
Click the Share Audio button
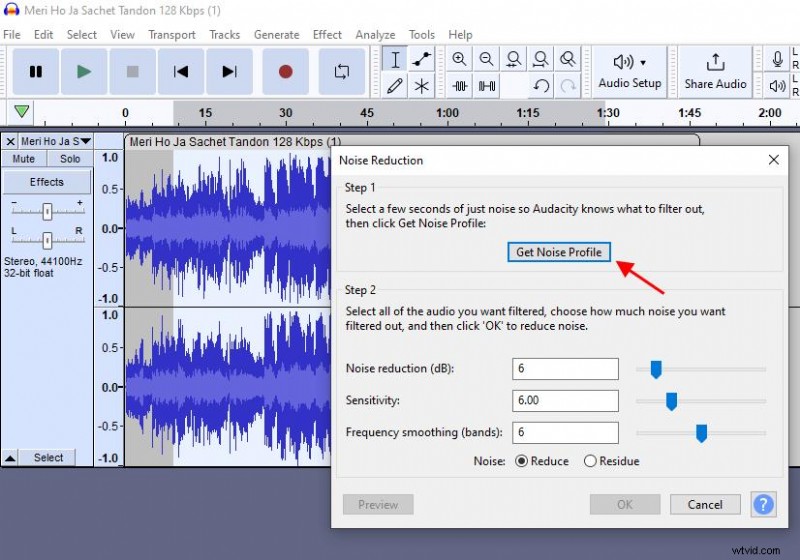pyautogui.click(x=715, y=71)
